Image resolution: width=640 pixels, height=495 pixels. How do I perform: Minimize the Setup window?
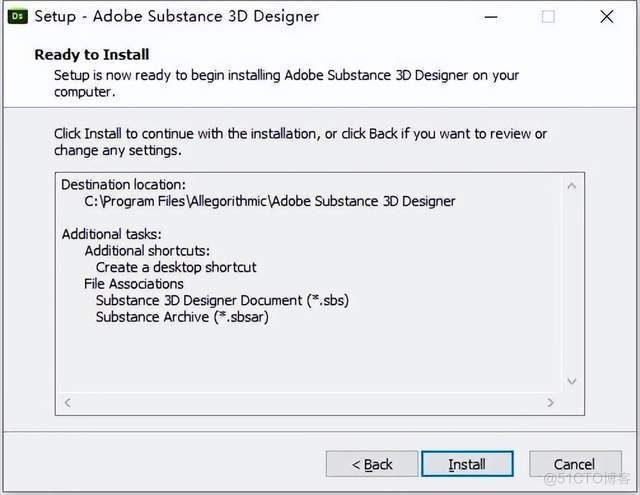pos(491,17)
